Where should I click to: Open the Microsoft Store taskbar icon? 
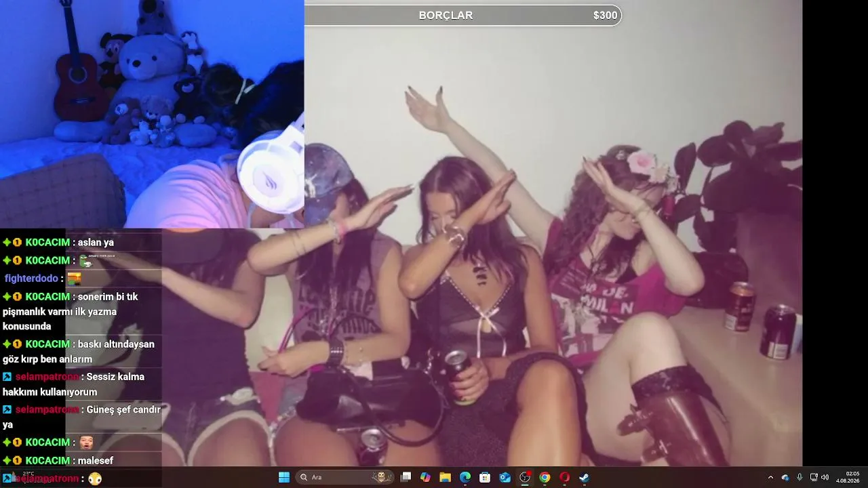tap(485, 477)
